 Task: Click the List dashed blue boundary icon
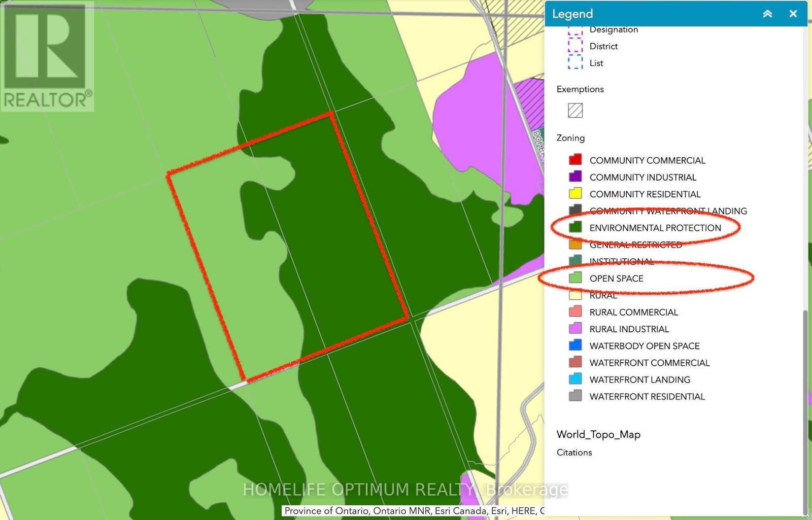pyautogui.click(x=575, y=62)
